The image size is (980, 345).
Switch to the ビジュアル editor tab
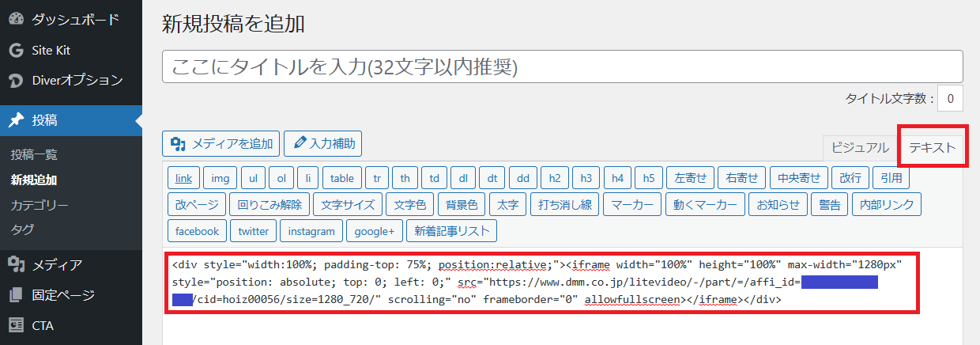[x=860, y=147]
